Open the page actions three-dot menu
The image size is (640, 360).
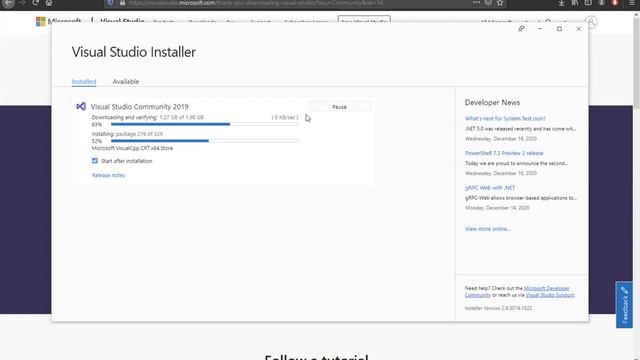click(x=476, y=3)
